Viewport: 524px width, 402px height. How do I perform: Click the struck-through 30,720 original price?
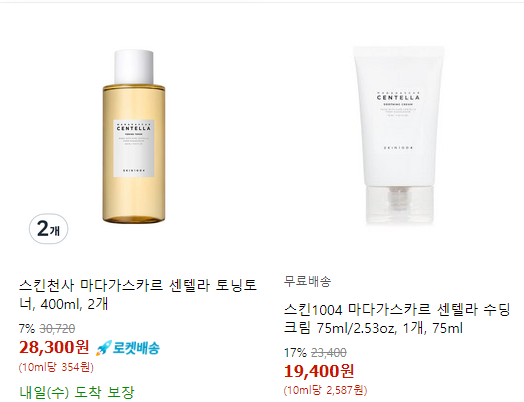pos(57,329)
